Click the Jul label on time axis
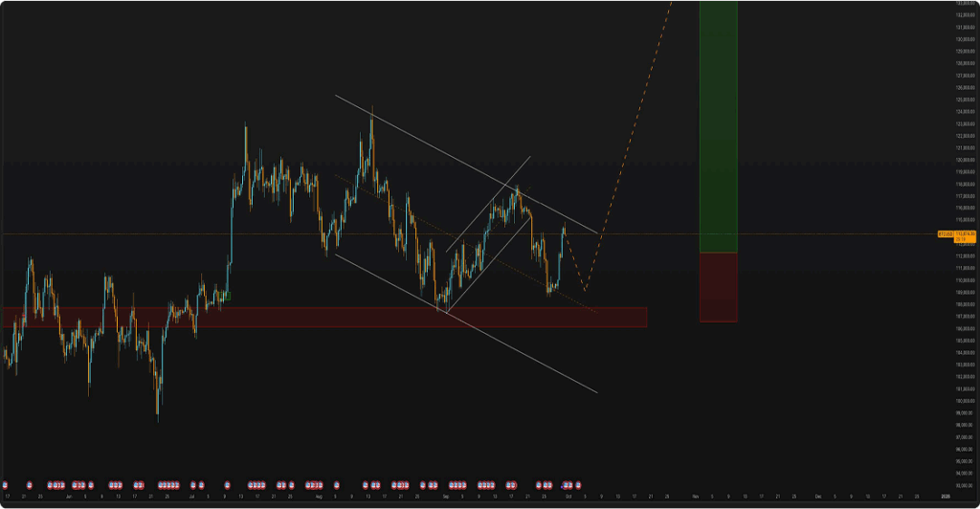Screen dimensions: 980x509 (192, 498)
